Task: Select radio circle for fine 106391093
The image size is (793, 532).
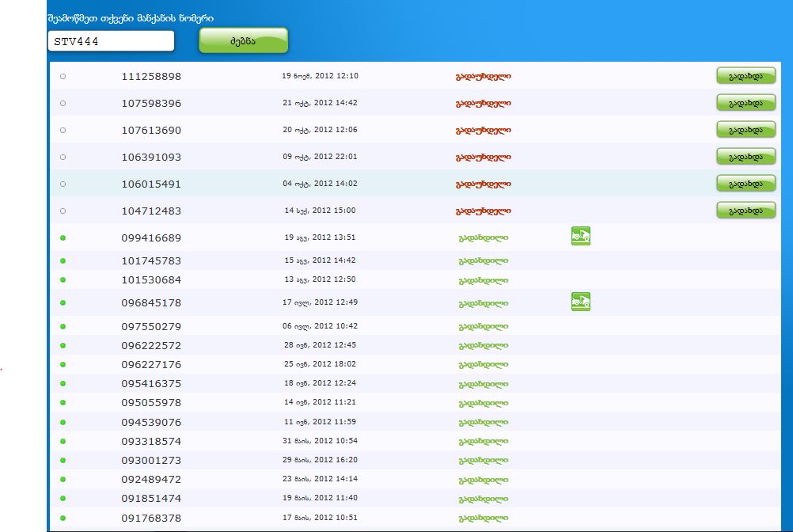Action: pyautogui.click(x=63, y=157)
